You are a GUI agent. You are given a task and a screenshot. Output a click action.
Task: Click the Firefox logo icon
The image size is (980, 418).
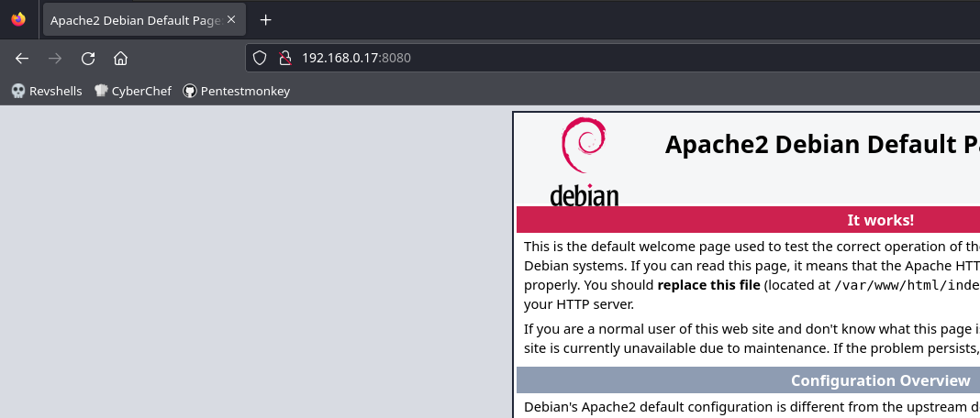18,19
